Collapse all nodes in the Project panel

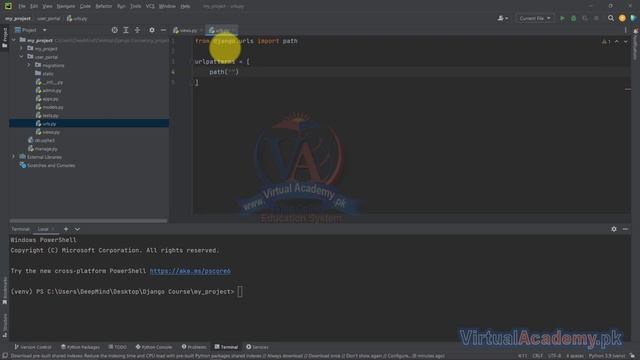[x=137, y=30]
